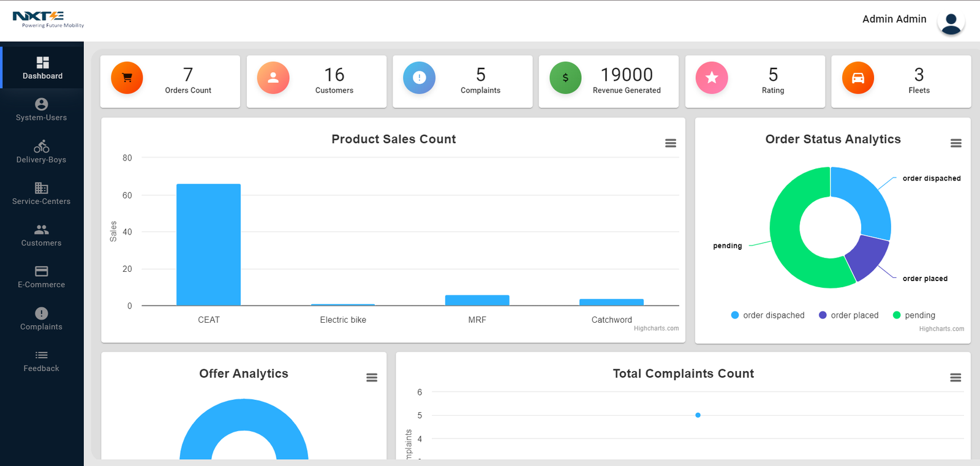Click the NXT Powering Future Mobility logo
The height and width of the screenshot is (466, 980).
point(48,20)
